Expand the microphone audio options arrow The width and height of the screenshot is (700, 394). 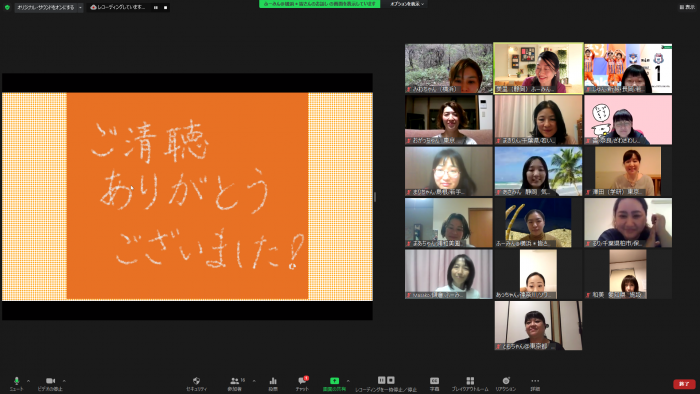point(29,381)
